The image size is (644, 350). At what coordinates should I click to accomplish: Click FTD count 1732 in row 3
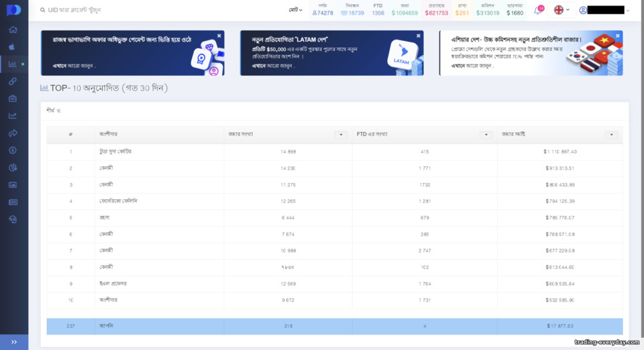[x=425, y=184]
